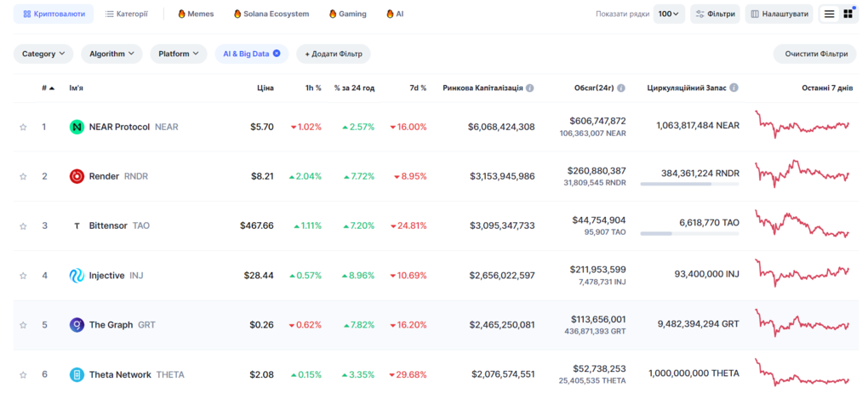The image size is (868, 399).
Task: Click the Очистити Фільтри button
Action: coord(814,54)
